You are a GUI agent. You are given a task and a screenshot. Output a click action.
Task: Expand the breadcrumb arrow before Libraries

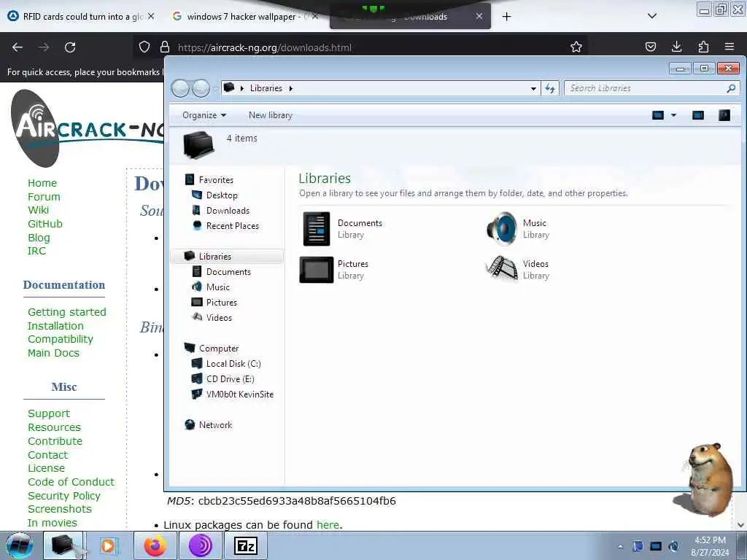242,88
